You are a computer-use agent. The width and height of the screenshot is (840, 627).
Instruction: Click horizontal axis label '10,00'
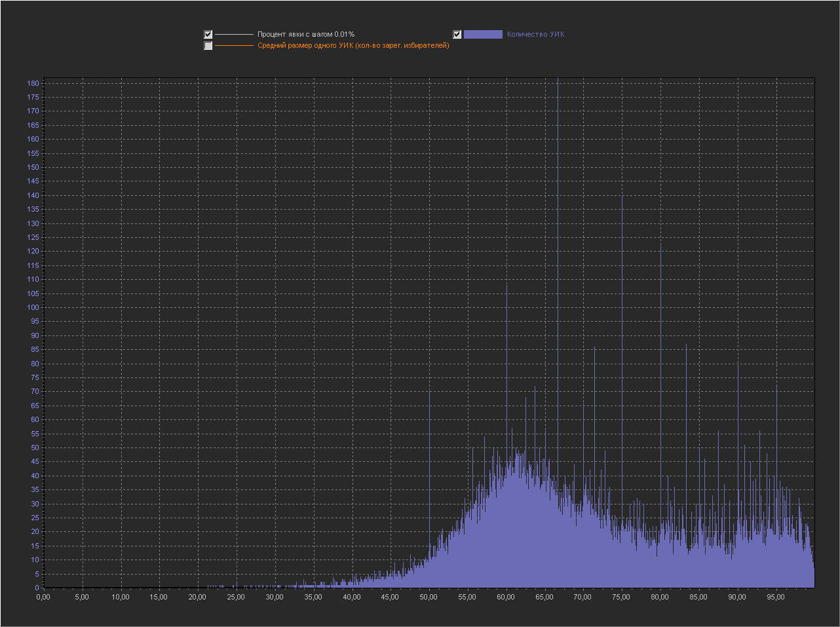click(121, 597)
